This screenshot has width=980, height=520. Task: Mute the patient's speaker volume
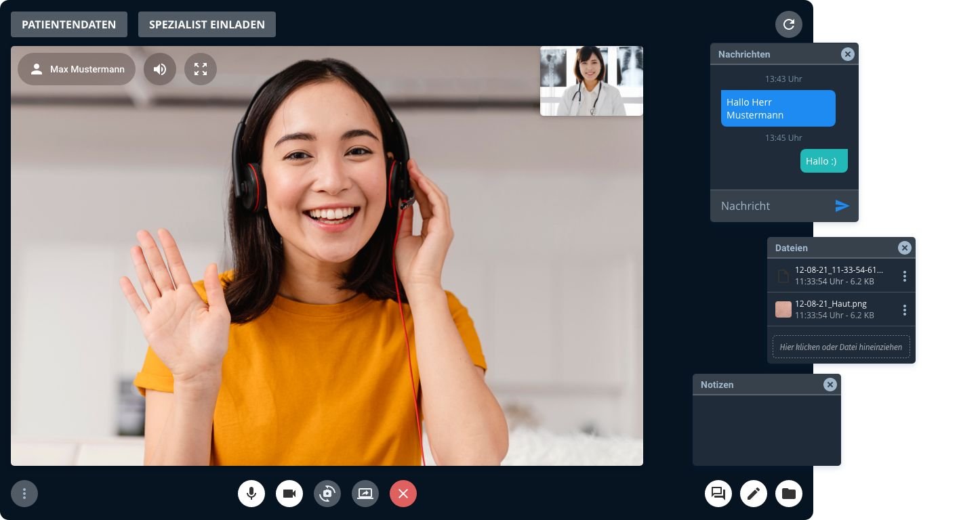click(160, 69)
